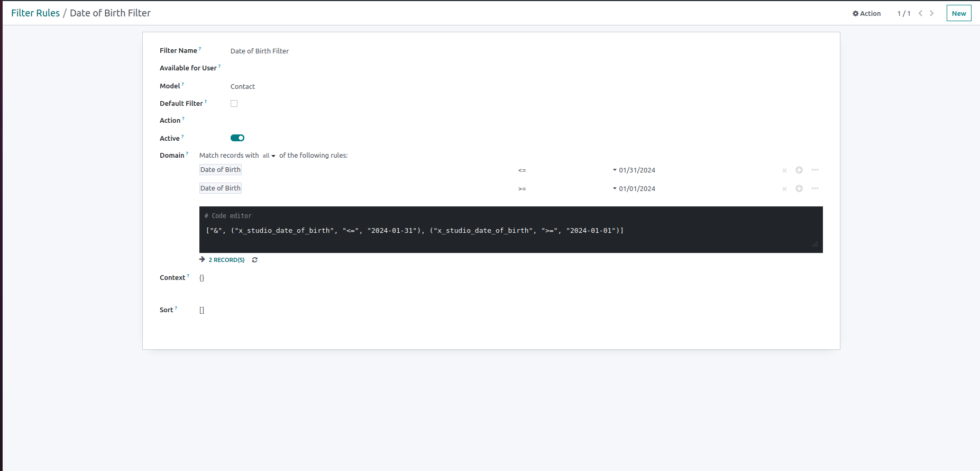Viewport: 980px width, 471px height.
Task: Tick the Default Filter checkbox
Action: 234,103
